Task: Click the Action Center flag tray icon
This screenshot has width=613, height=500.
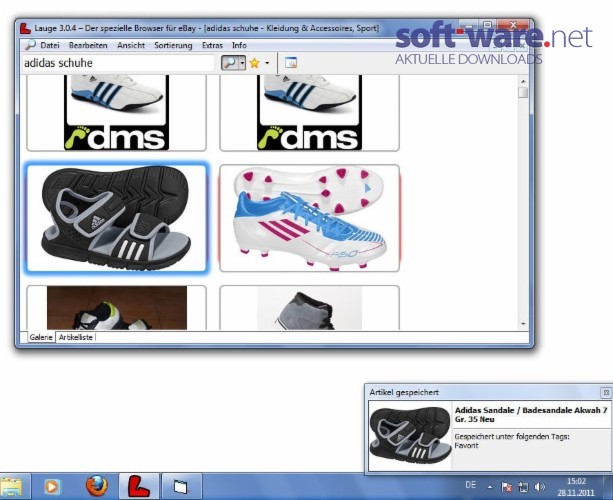Action: pyautogui.click(x=507, y=487)
